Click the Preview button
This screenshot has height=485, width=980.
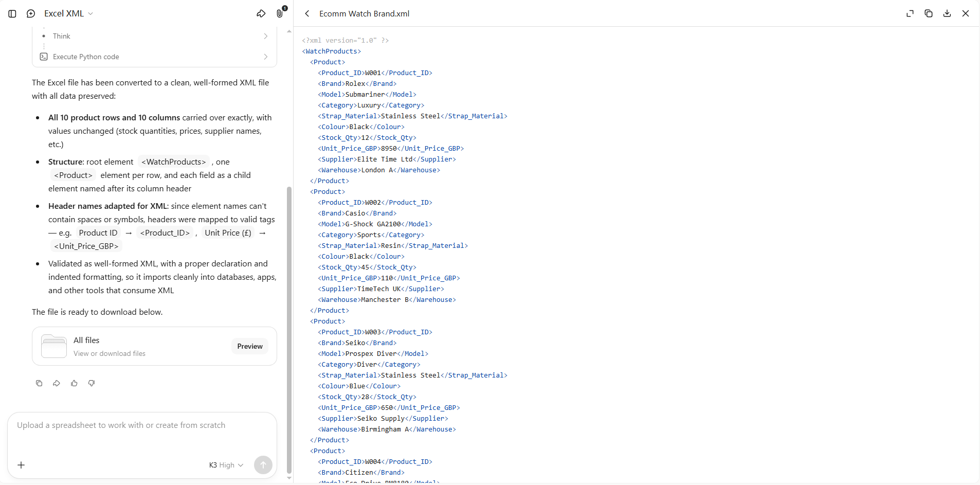[x=250, y=346]
